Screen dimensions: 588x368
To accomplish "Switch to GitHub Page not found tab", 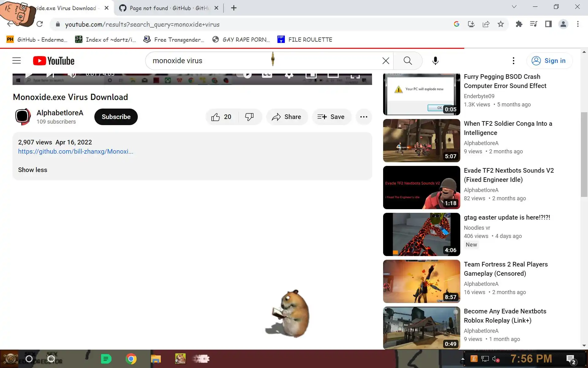I will pos(168,8).
